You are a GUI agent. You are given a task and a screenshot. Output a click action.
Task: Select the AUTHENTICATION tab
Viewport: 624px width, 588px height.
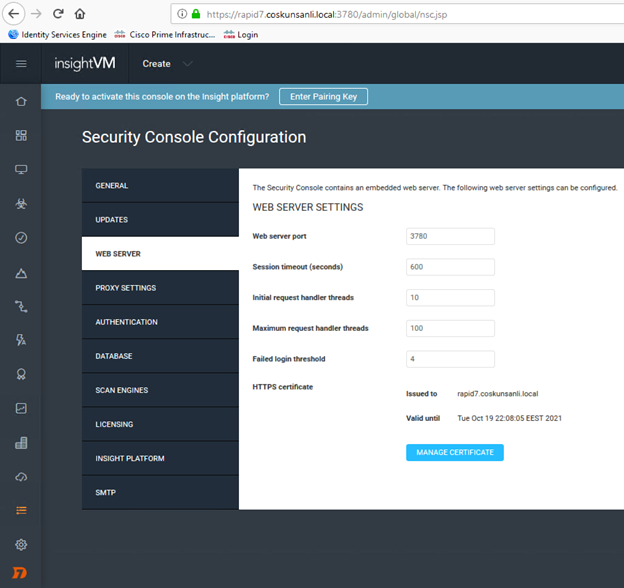[x=160, y=322]
